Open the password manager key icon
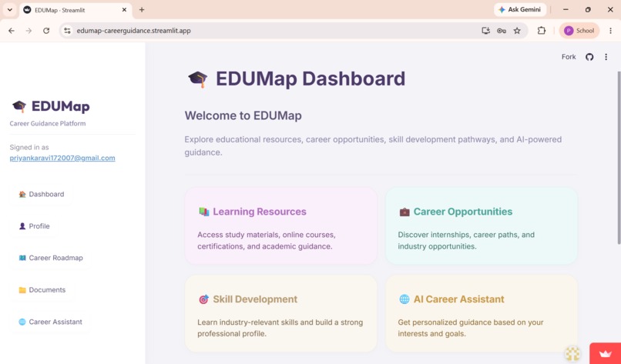Image resolution: width=621 pixels, height=364 pixels. tap(502, 31)
